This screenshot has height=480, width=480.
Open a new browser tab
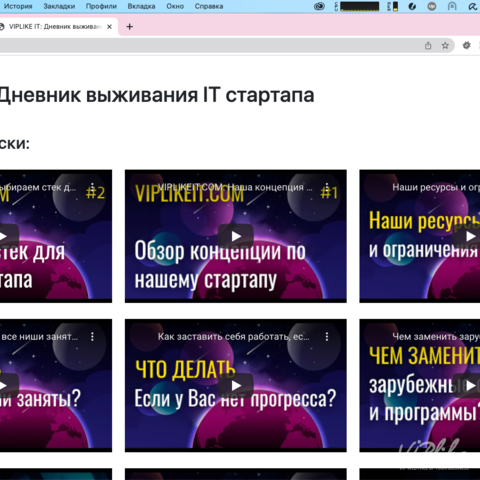(x=130, y=27)
